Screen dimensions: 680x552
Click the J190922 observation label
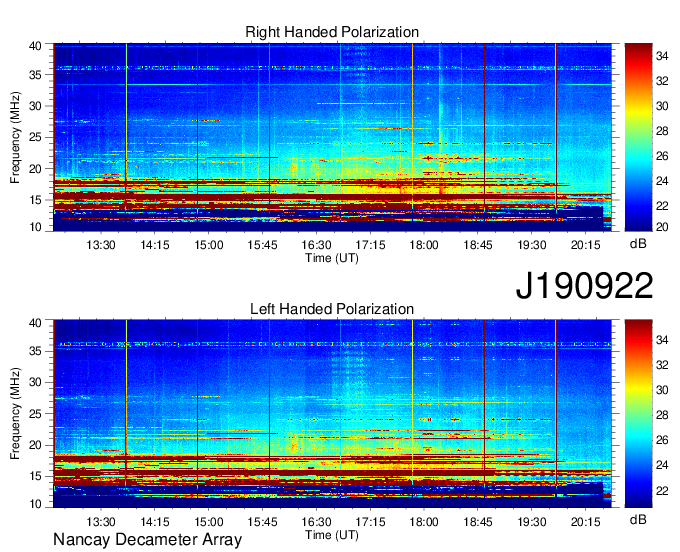tap(584, 286)
